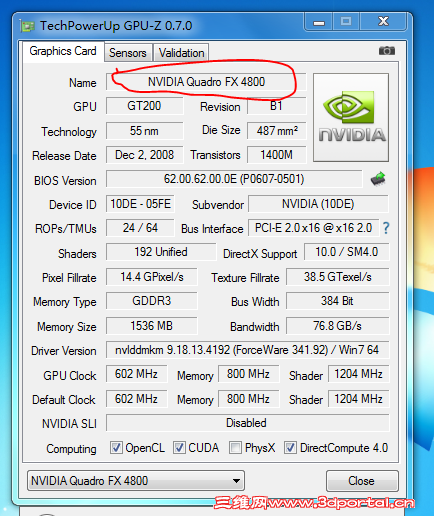Switch to the Sensors tab
434x516 pixels.
[128, 53]
